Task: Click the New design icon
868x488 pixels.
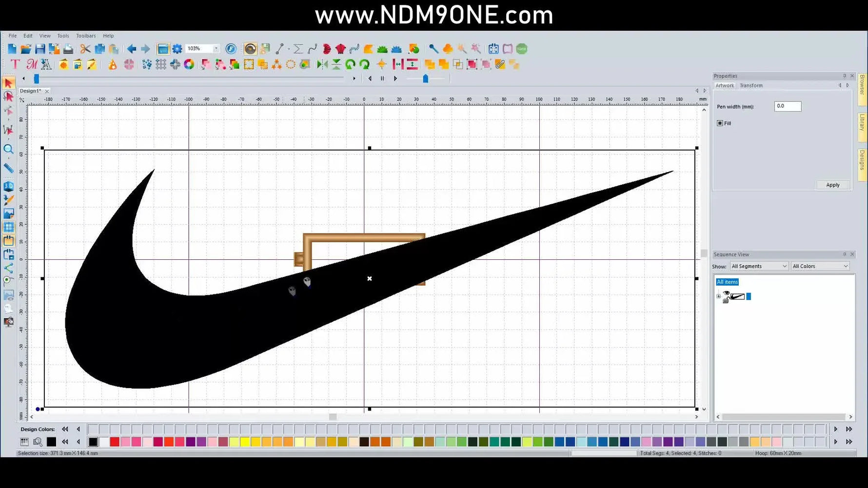Action: tap(12, 49)
